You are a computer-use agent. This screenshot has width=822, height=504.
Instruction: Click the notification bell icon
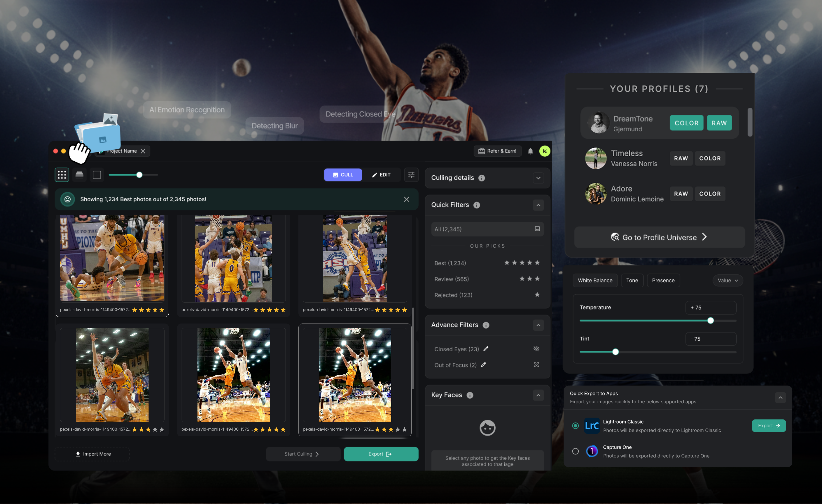pyautogui.click(x=530, y=151)
